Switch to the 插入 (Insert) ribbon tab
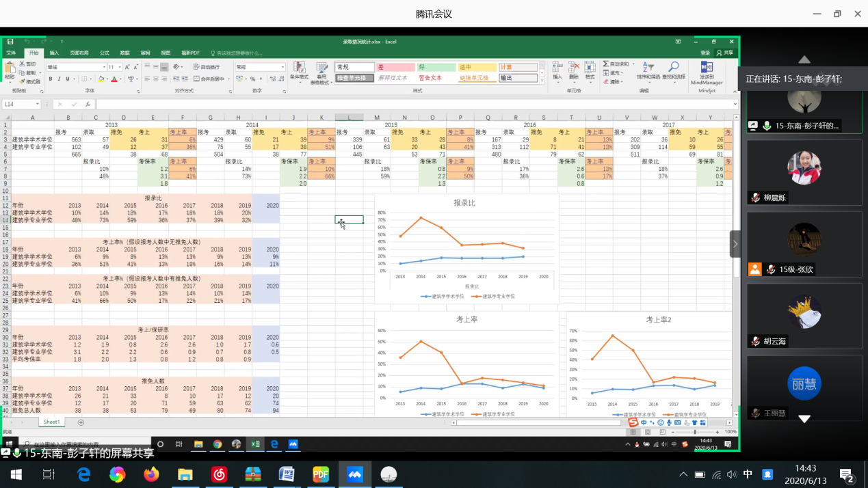The width and height of the screenshot is (868, 488). coord(54,53)
